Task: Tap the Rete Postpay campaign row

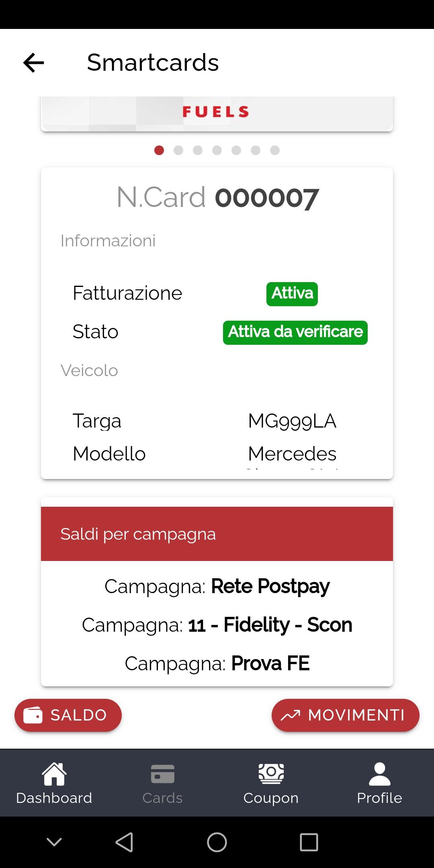Action: [x=217, y=586]
